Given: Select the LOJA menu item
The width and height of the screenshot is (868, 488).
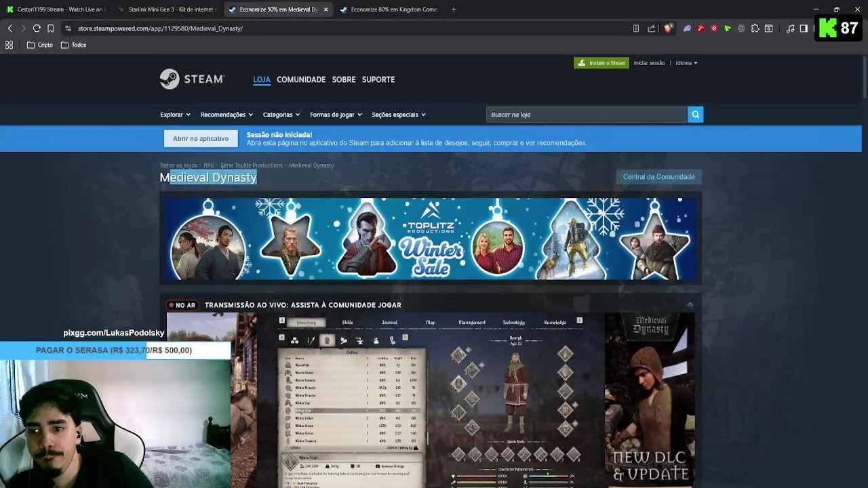Looking at the screenshot, I should 262,79.
